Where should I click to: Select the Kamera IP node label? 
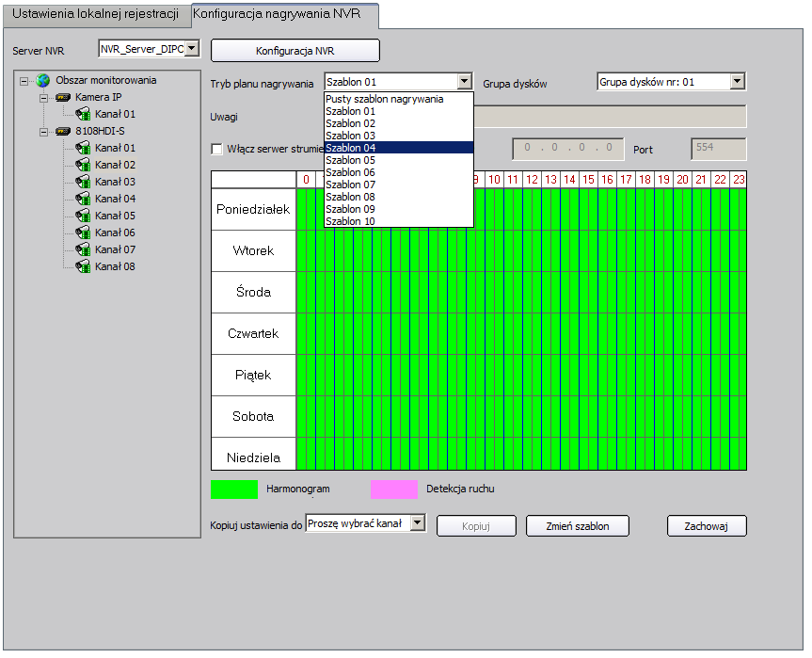click(x=99, y=97)
